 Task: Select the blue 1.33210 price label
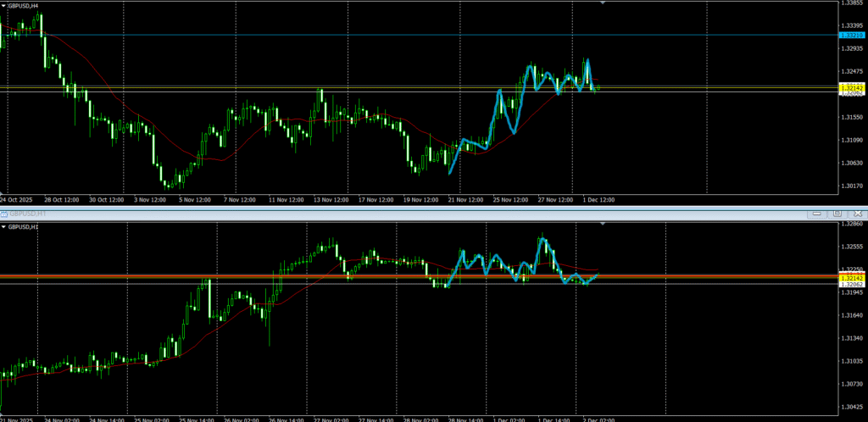pyautogui.click(x=850, y=35)
